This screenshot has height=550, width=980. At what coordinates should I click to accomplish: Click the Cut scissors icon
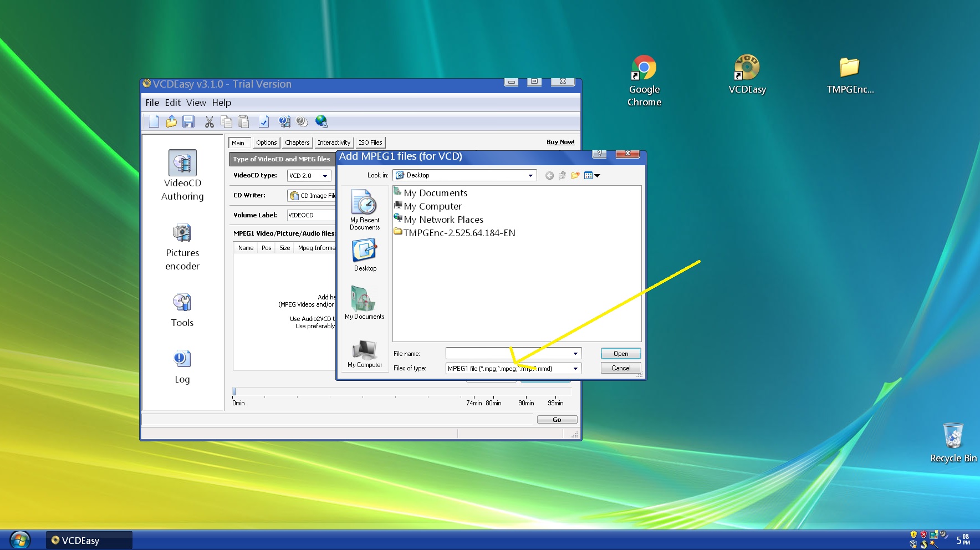(x=209, y=121)
